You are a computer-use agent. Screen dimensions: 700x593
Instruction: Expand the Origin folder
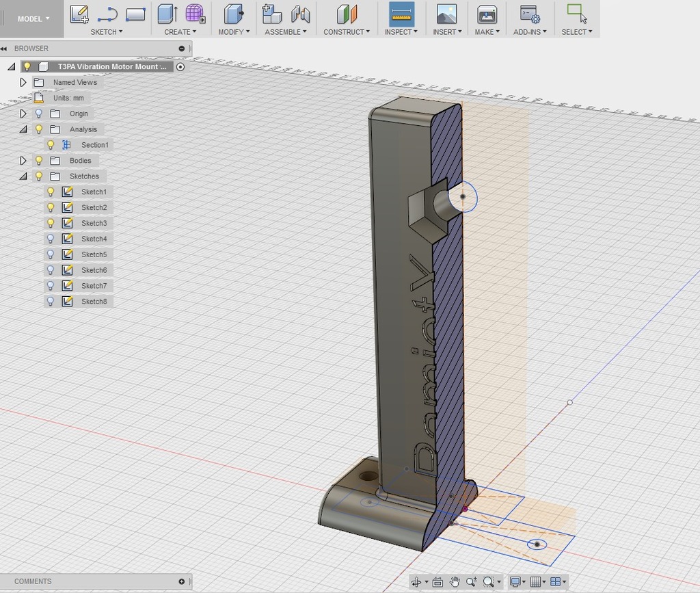[x=23, y=114]
